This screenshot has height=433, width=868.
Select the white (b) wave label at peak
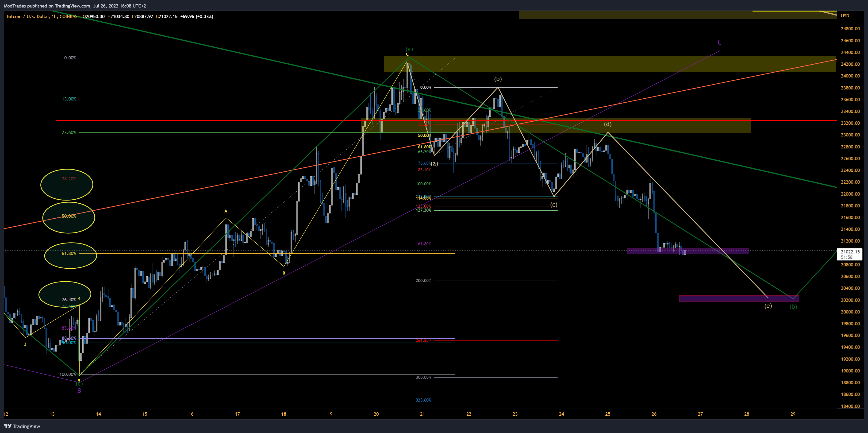point(498,79)
